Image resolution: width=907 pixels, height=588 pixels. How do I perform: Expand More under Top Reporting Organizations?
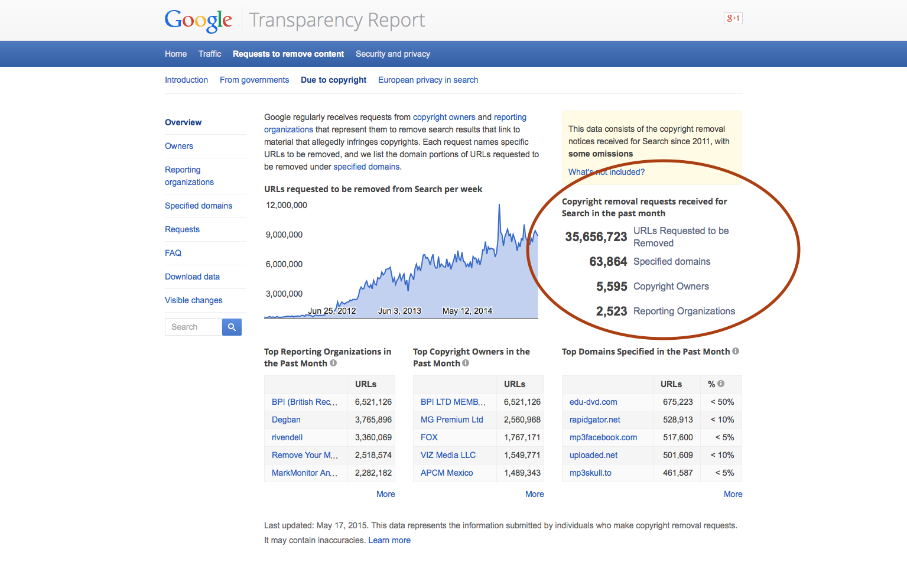[x=385, y=494]
